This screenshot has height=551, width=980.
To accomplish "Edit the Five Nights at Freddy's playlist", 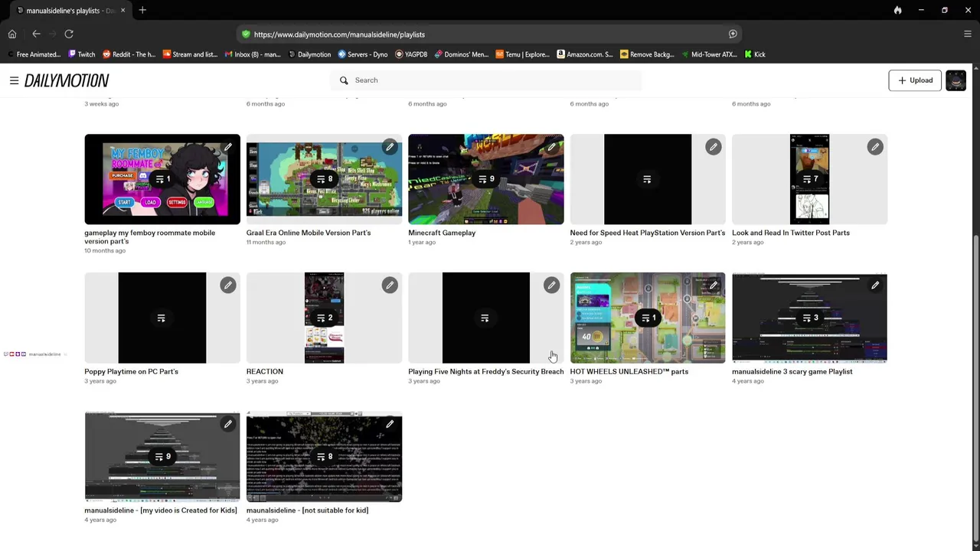I will [551, 285].
